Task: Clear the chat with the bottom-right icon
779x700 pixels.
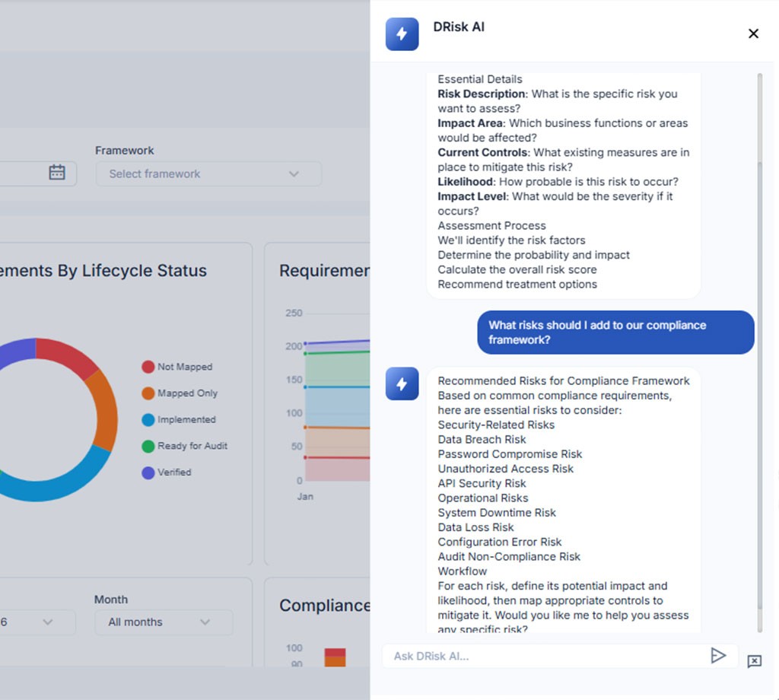Action: [754, 660]
